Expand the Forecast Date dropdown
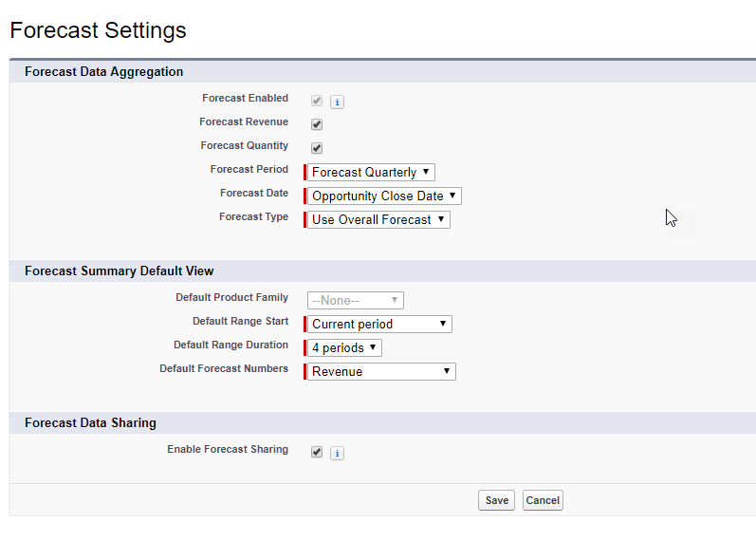Image resolution: width=756 pixels, height=560 pixels. [x=384, y=196]
